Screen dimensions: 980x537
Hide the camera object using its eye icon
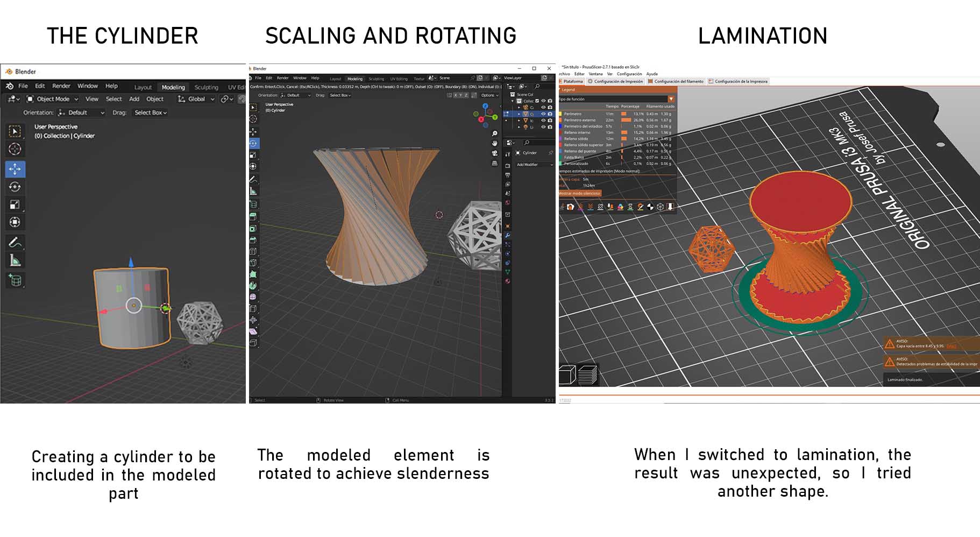pos(543,107)
